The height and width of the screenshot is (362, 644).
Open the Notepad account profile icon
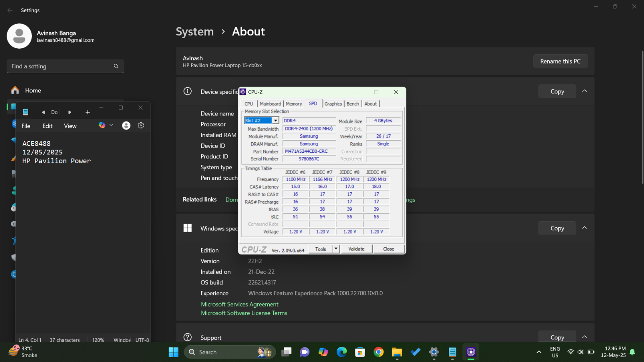(x=126, y=125)
